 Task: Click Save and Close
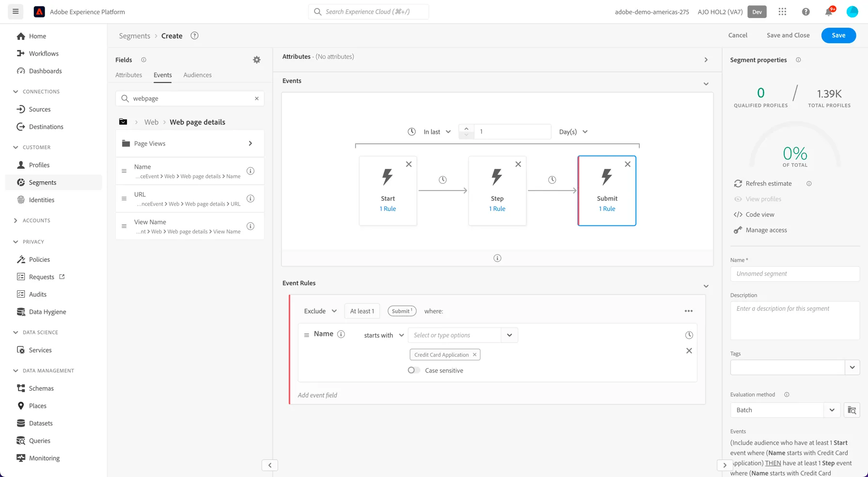pyautogui.click(x=788, y=35)
